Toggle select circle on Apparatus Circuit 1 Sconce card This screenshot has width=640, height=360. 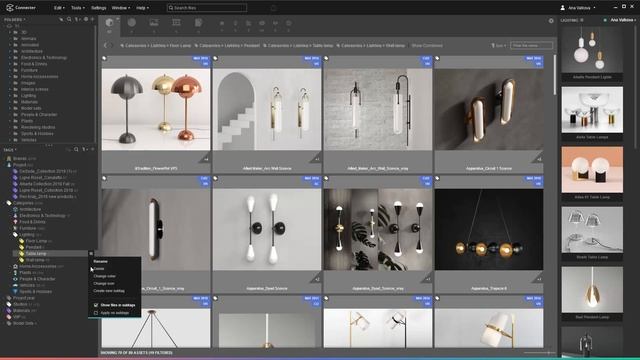click(438, 58)
